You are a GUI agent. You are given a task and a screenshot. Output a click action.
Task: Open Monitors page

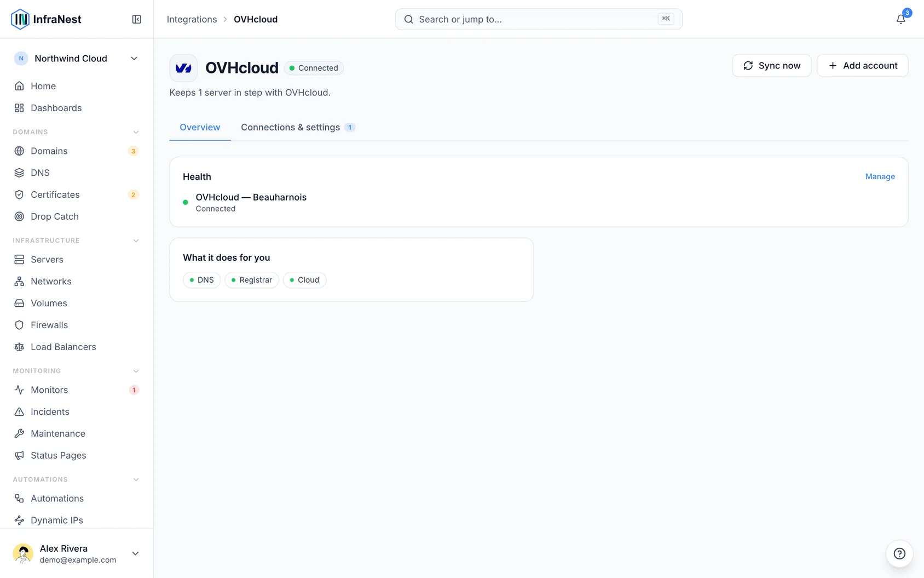point(77,390)
